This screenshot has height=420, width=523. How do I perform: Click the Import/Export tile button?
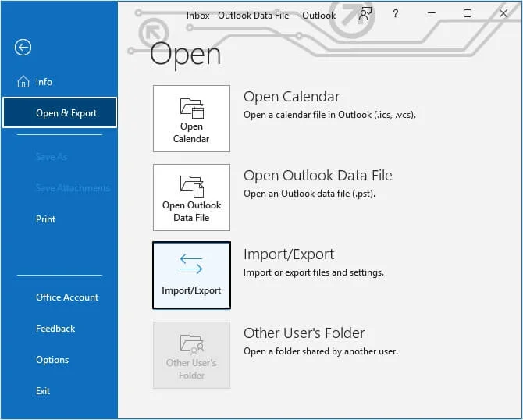click(x=191, y=276)
